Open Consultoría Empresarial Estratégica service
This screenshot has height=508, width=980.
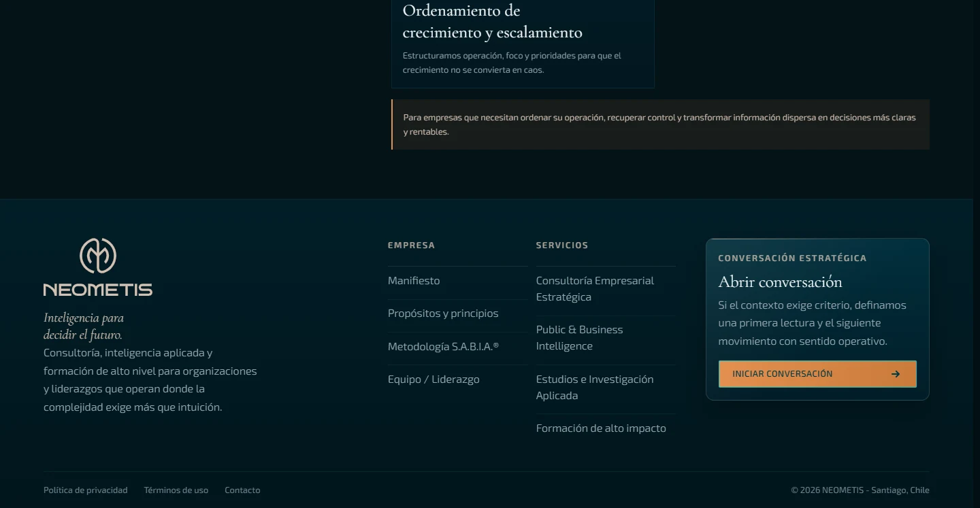click(595, 289)
